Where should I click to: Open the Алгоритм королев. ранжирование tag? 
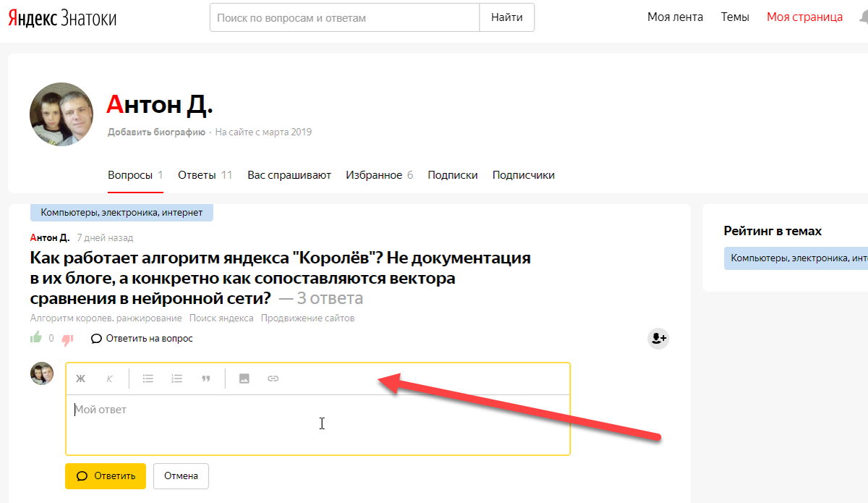point(106,318)
